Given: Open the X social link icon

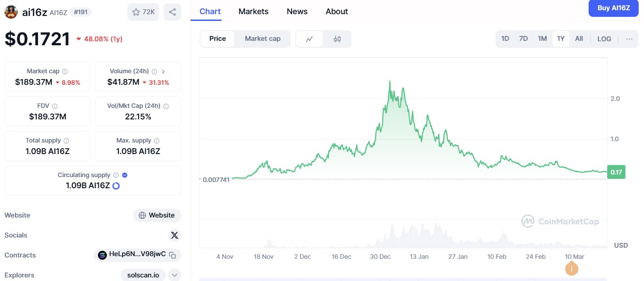Looking at the screenshot, I should [x=174, y=235].
